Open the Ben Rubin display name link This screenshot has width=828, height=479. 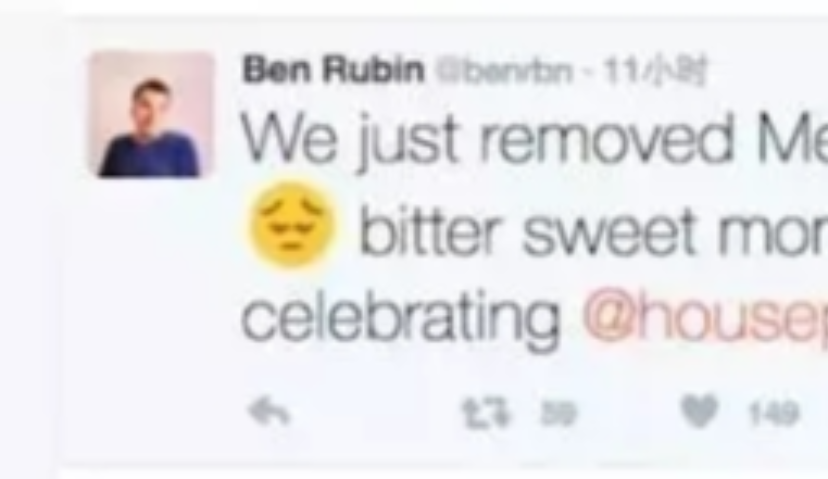click(x=333, y=69)
